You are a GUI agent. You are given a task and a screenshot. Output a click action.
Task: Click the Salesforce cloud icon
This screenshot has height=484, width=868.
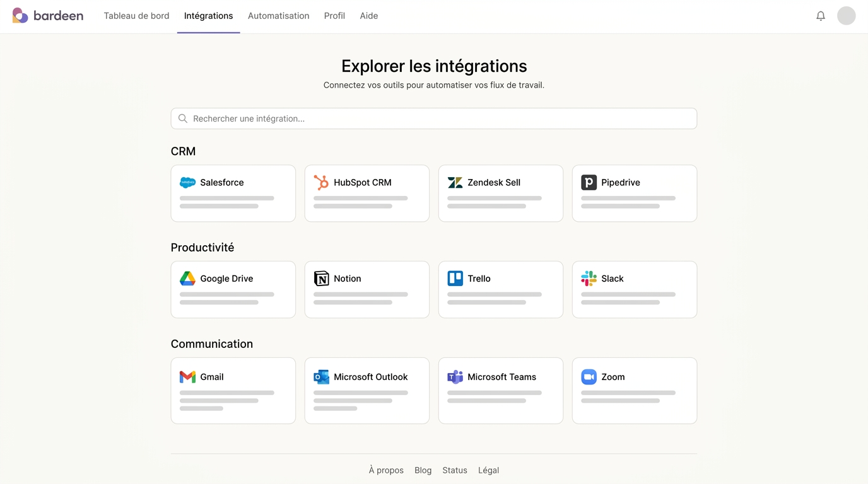(187, 183)
